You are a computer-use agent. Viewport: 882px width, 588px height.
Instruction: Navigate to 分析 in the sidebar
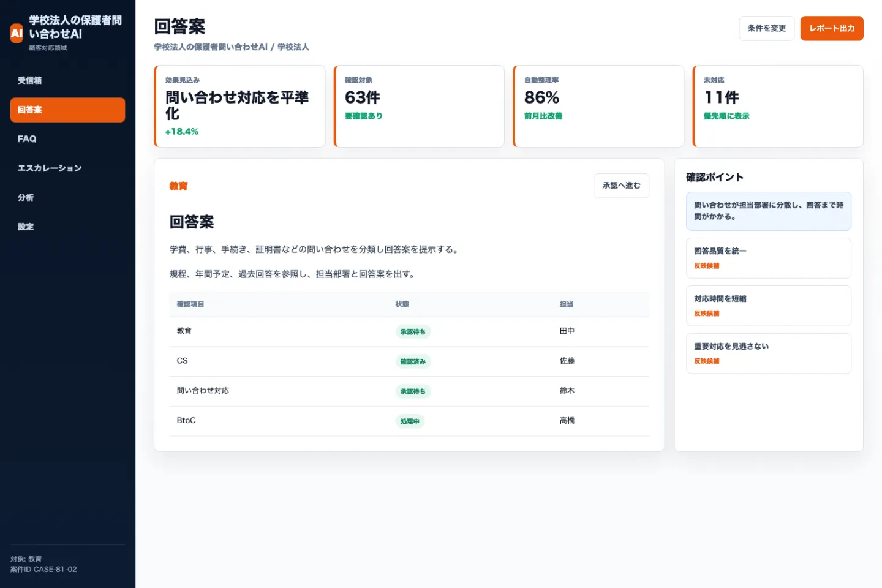click(67, 198)
